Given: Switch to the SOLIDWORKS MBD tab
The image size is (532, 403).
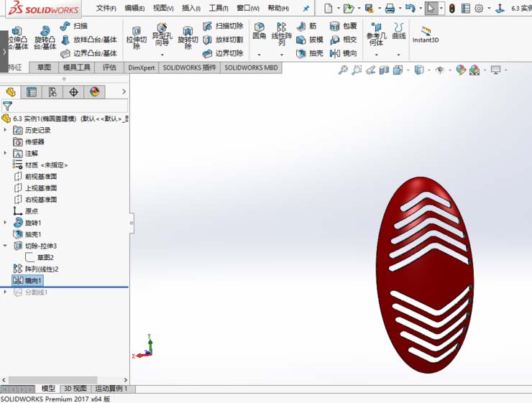Looking at the screenshot, I should pyautogui.click(x=251, y=68).
